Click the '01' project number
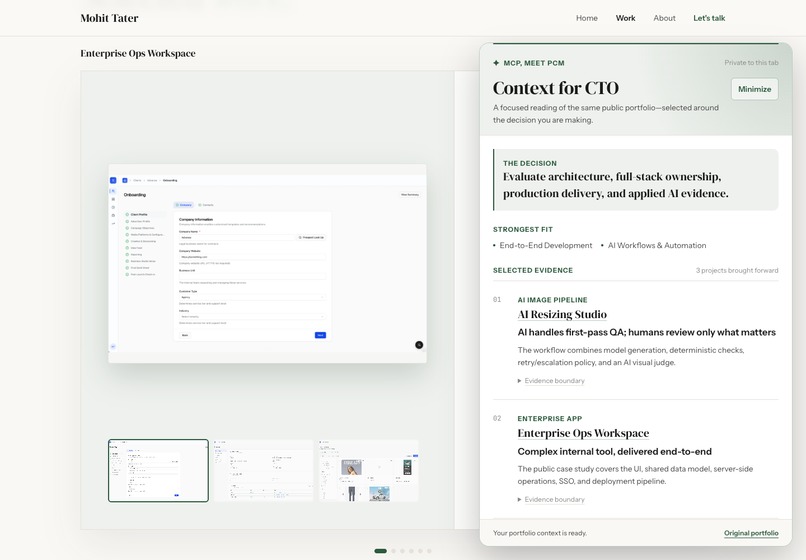 497,300
